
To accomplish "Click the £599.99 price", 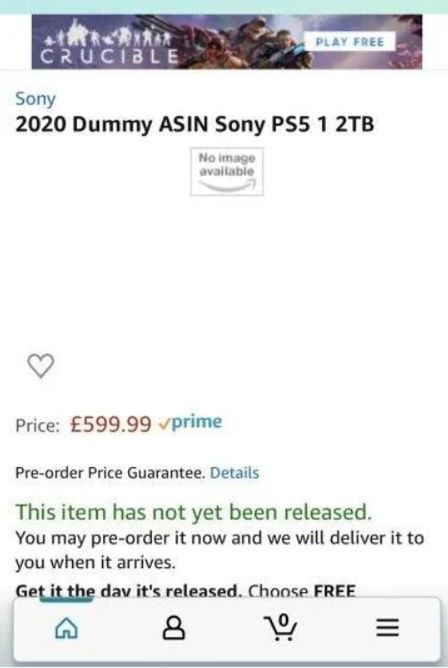I will pos(111,424).
